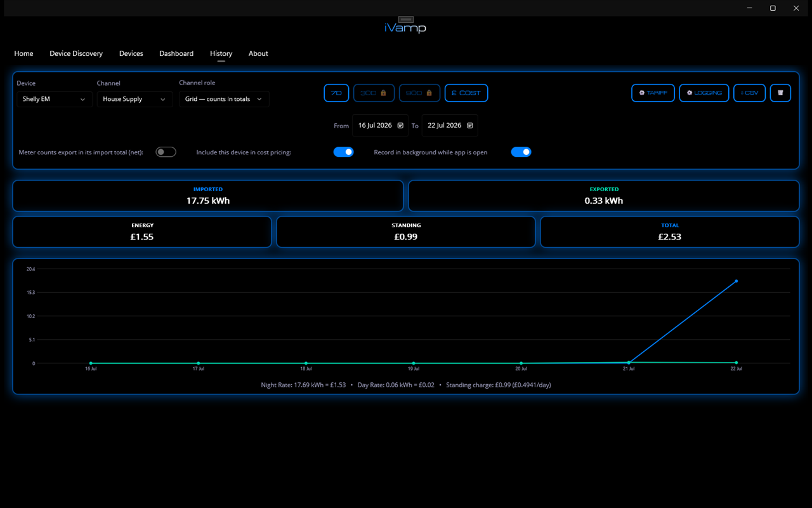Open the Channel dropdown showing House Supply

point(134,99)
